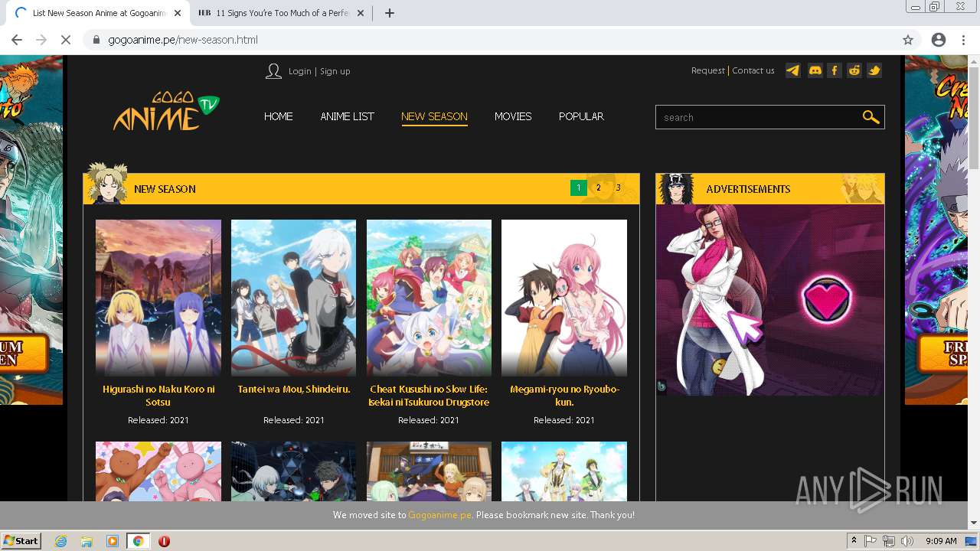This screenshot has width=980, height=551.
Task: Click the search magnifier icon
Action: pos(871,117)
